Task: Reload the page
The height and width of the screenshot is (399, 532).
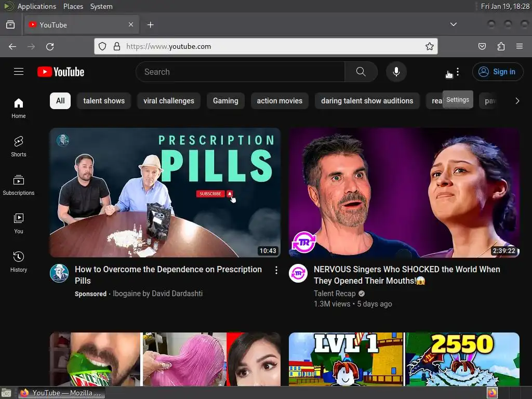Action: [x=50, y=46]
